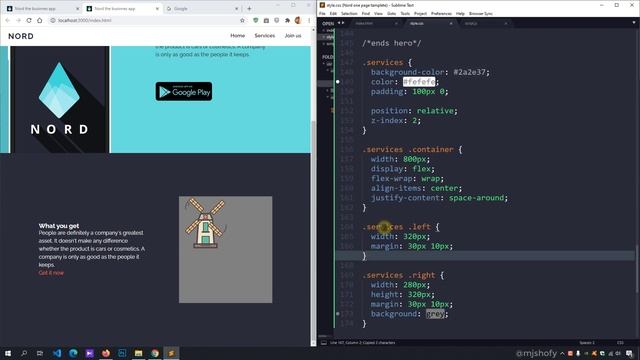This screenshot has width=640, height=360.
Task: Open the Join us nav link
Action: click(293, 36)
